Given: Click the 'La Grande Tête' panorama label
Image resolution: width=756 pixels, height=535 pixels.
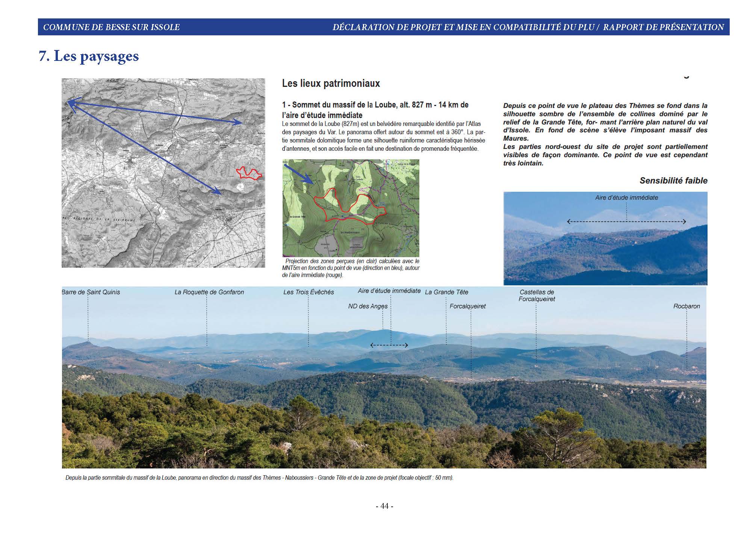Looking at the screenshot, I should click(446, 292).
